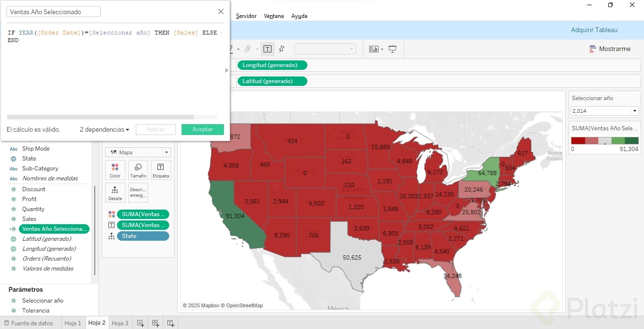Open highlight tool dropdown arrow
644x329 pixels.
pyautogui.click(x=238, y=49)
